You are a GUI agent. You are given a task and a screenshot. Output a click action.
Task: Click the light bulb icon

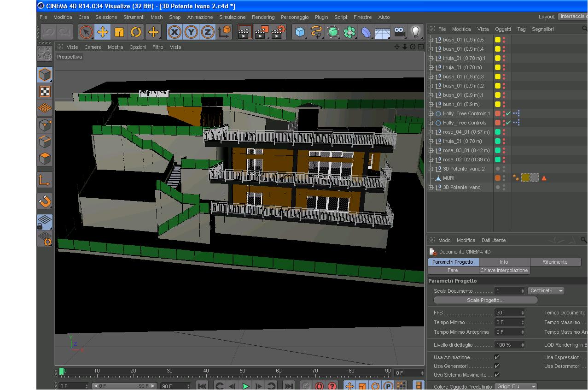416,32
